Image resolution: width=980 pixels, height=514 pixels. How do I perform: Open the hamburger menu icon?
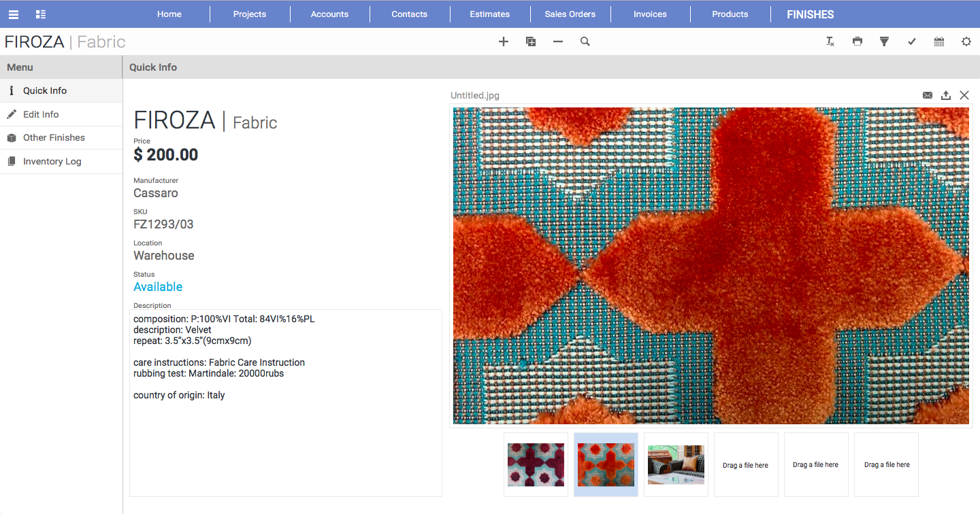coord(14,14)
